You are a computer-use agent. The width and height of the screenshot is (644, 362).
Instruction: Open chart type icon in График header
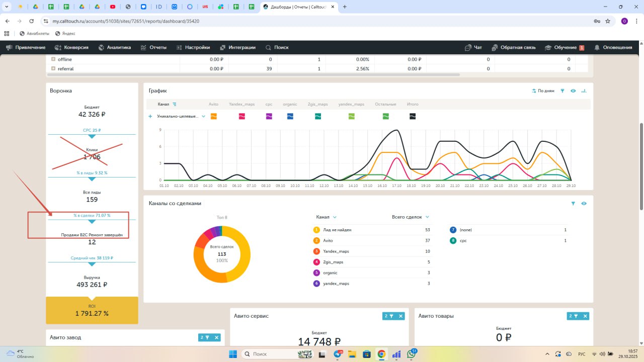[x=584, y=91]
